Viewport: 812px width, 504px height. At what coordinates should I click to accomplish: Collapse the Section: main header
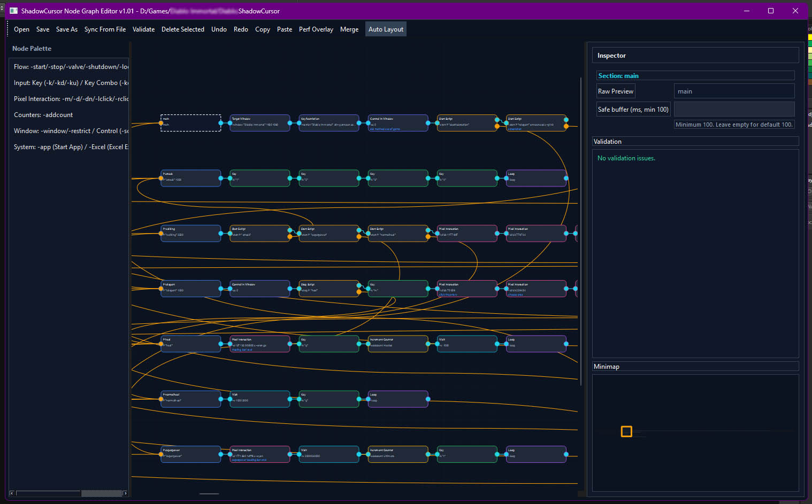695,75
